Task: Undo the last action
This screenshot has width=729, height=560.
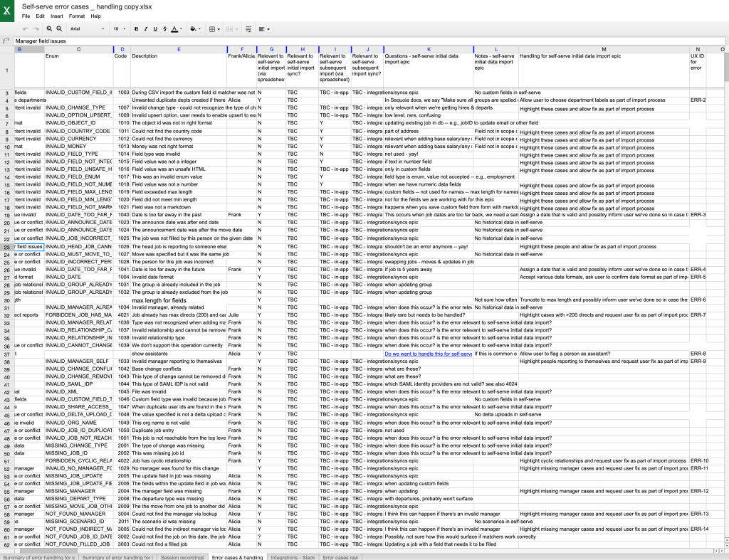Action: [x=26, y=29]
